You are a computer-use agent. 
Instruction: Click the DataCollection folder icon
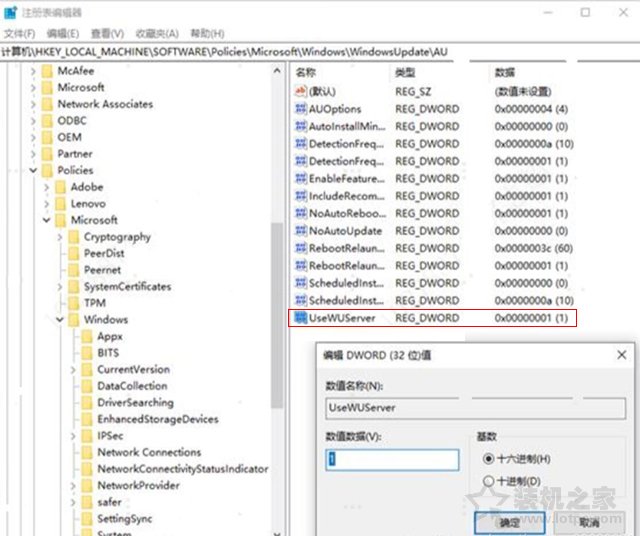click(87, 386)
